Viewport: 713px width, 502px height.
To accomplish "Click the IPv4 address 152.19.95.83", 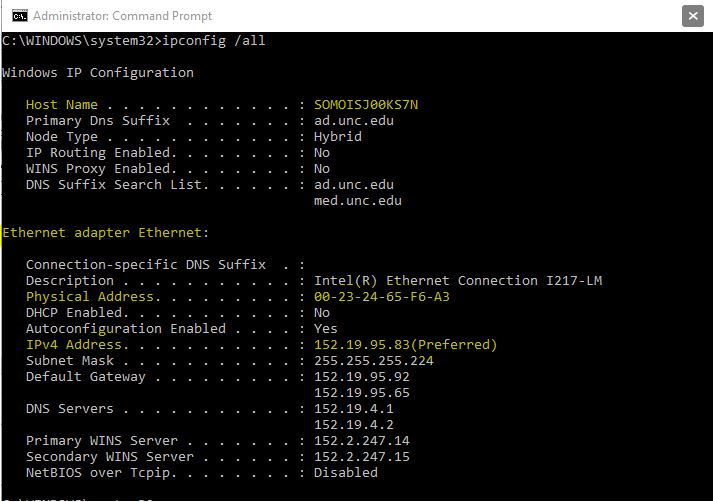I will pos(362,345).
